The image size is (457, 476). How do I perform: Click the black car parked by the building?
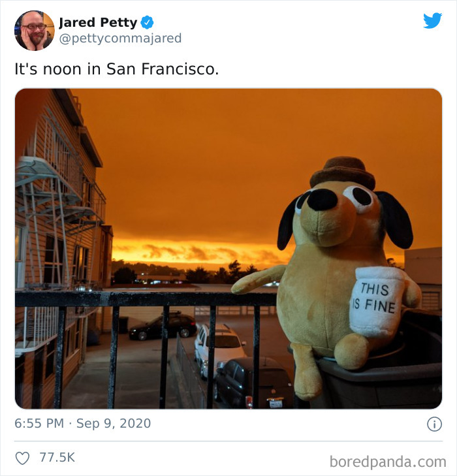(x=163, y=326)
